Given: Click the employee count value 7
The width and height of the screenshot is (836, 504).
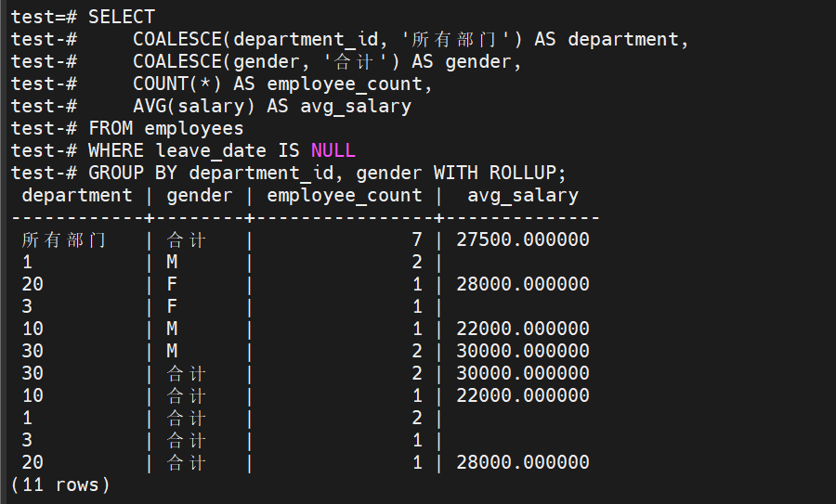Looking at the screenshot, I should tap(417, 239).
